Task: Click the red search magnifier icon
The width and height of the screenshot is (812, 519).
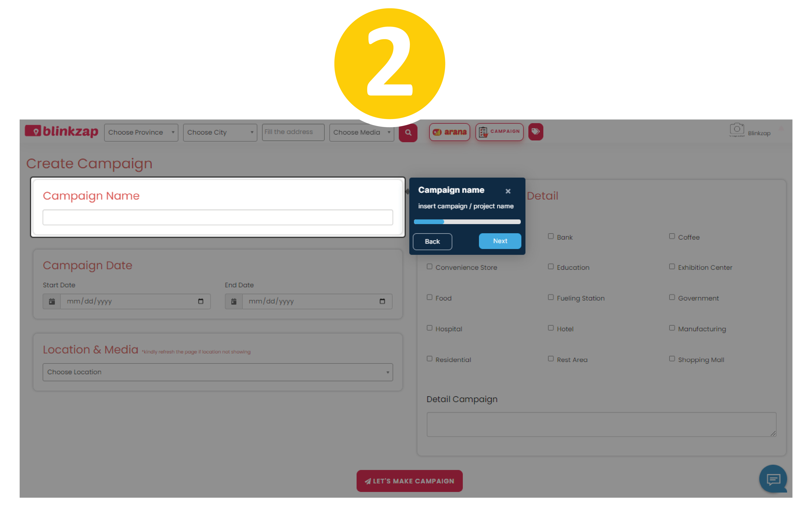Action: (408, 132)
